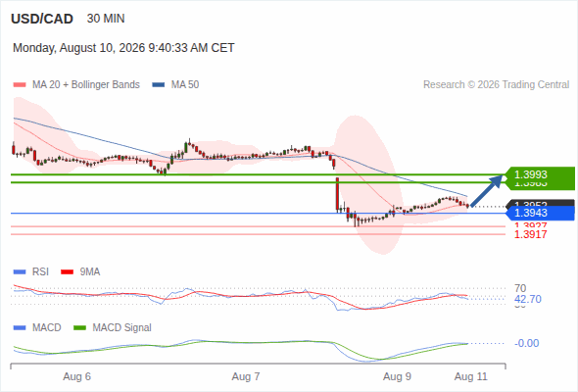
Task: Click the blue MACD legend swatch
Action: click(x=20, y=328)
